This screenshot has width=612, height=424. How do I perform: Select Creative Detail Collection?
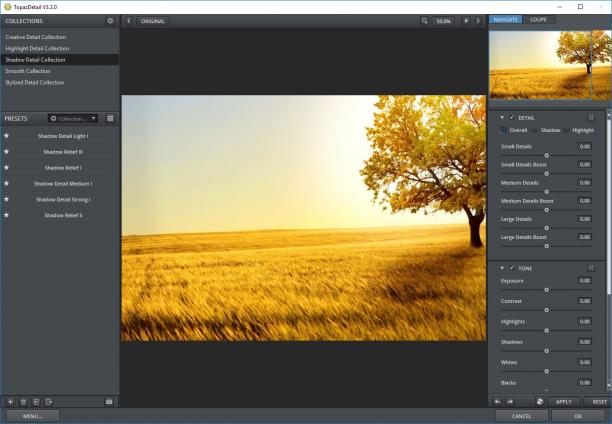[x=60, y=37]
